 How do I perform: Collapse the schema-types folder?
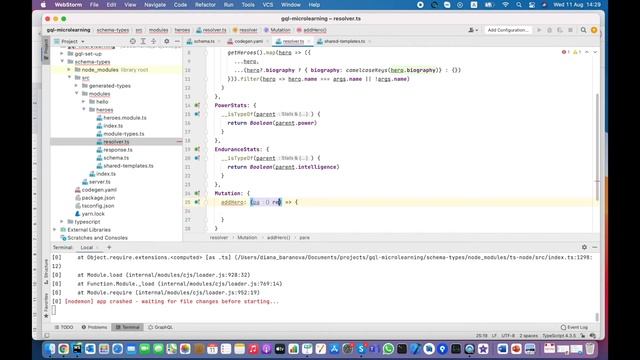(62, 62)
